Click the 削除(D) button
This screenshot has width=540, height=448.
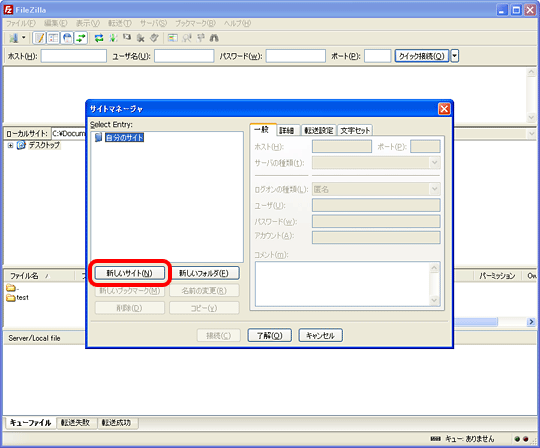point(129,308)
